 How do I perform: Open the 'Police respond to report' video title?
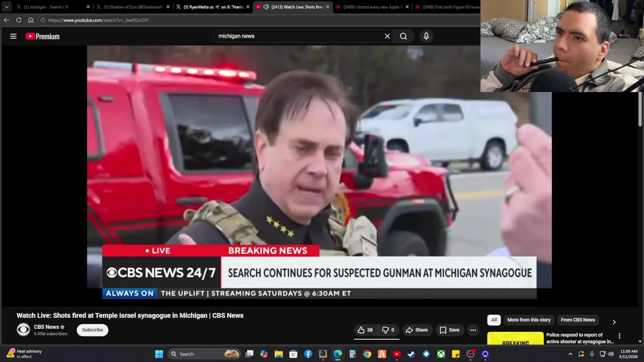tap(580, 338)
